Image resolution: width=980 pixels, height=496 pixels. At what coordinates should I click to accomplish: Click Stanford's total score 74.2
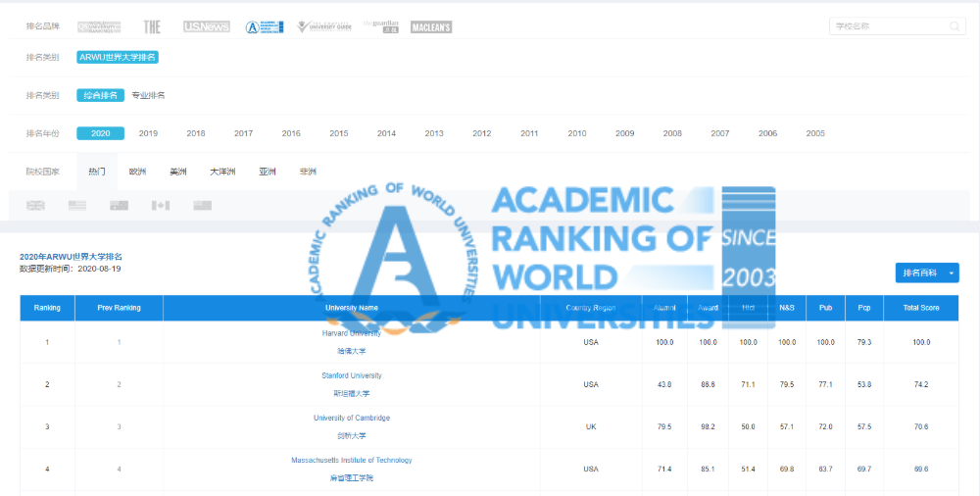coord(921,384)
